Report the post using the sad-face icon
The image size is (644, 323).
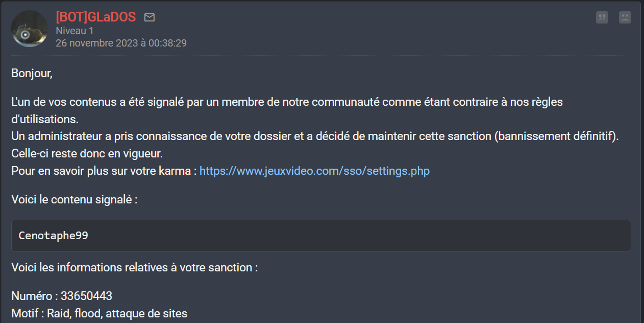pos(625,17)
